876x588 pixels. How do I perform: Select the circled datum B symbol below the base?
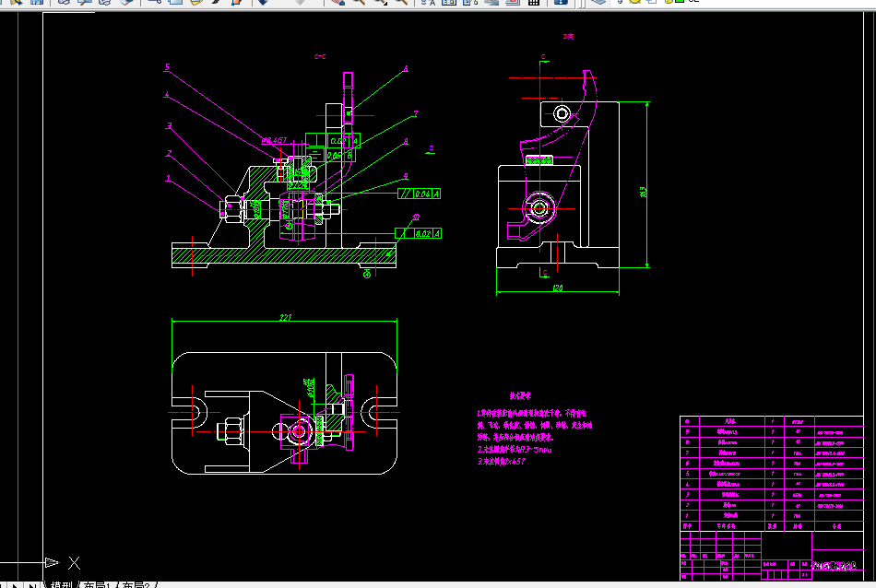coord(367,274)
